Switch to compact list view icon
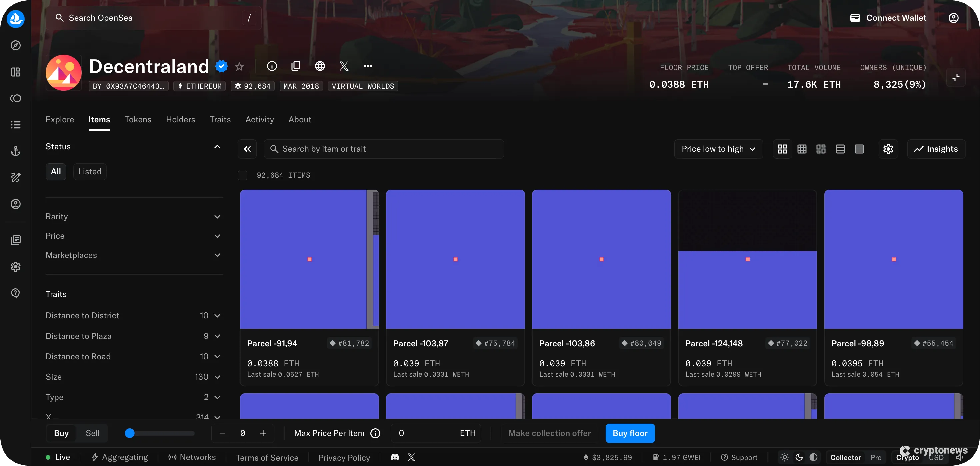Screen dimensions: 980x466 point(859,149)
